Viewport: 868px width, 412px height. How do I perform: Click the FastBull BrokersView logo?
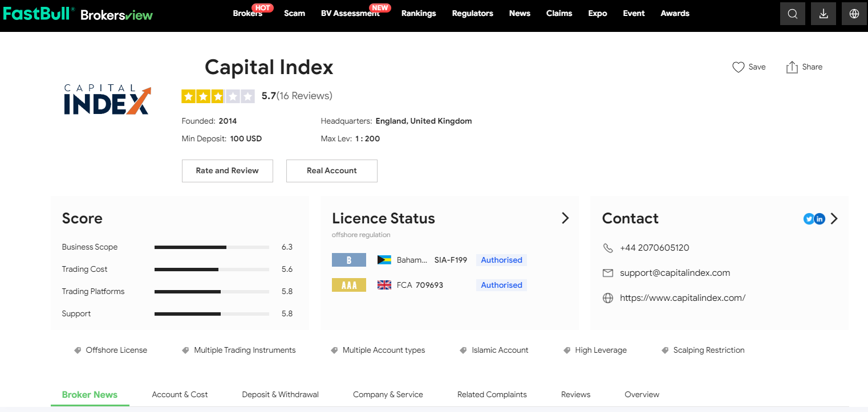pos(78,14)
